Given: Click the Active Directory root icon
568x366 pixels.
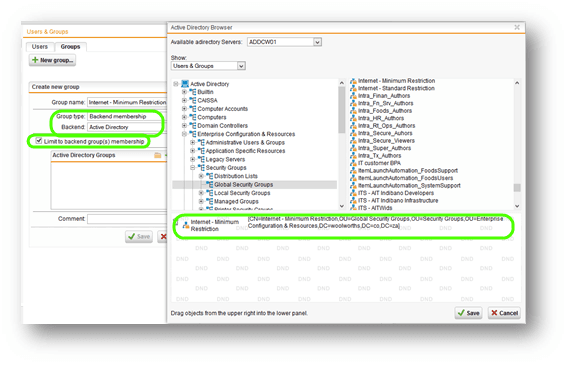Looking at the screenshot, I should point(185,84).
